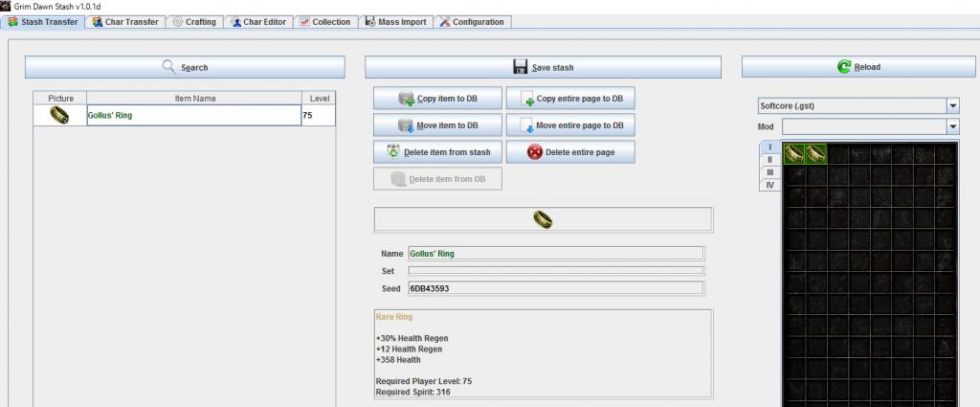The width and height of the screenshot is (980, 407).
Task: Copy item to DB
Action: tap(437, 98)
